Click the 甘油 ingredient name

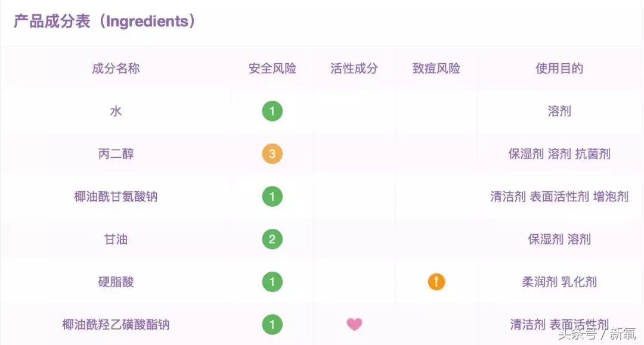[x=116, y=240]
